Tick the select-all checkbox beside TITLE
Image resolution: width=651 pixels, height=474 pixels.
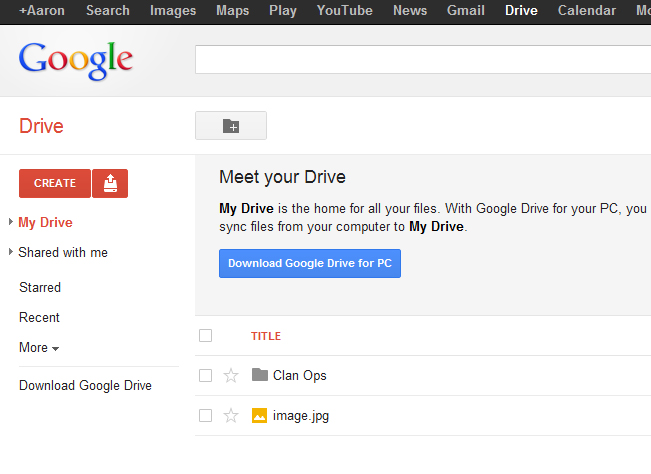[206, 335]
